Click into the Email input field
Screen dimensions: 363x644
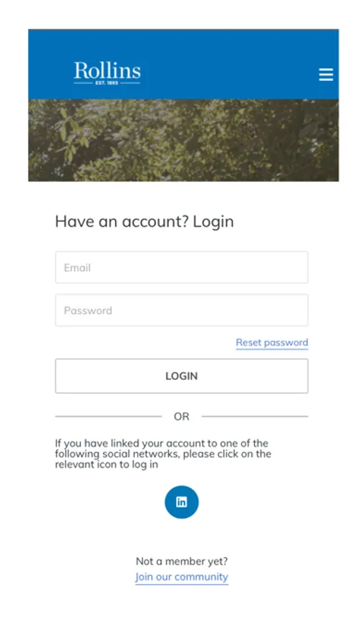pyautogui.click(x=181, y=268)
